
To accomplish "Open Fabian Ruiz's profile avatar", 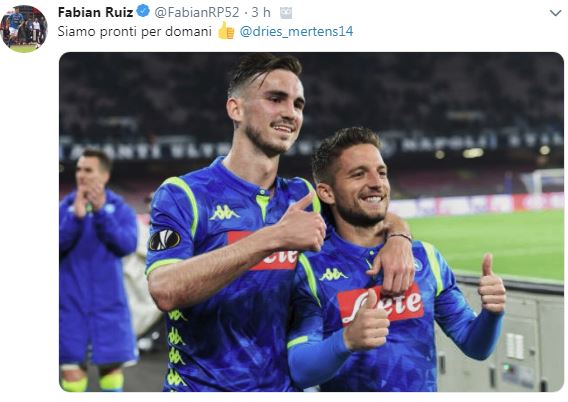I will (24, 29).
